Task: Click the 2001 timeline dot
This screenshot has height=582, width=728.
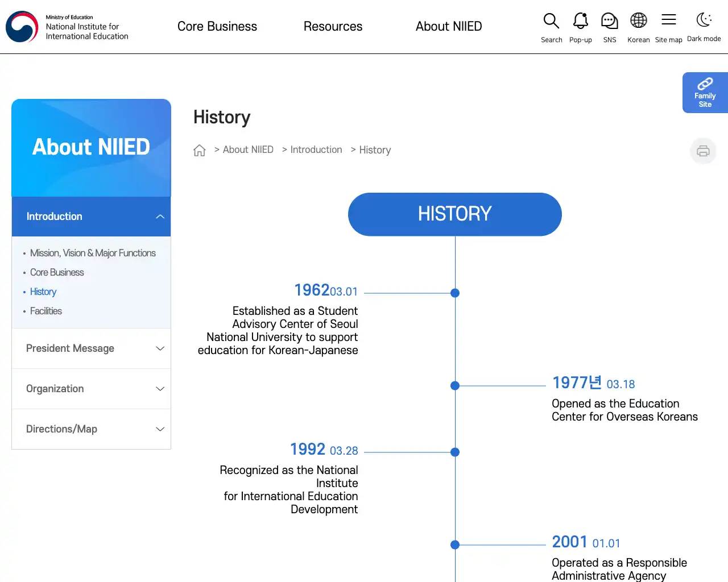Action: pyautogui.click(x=455, y=545)
